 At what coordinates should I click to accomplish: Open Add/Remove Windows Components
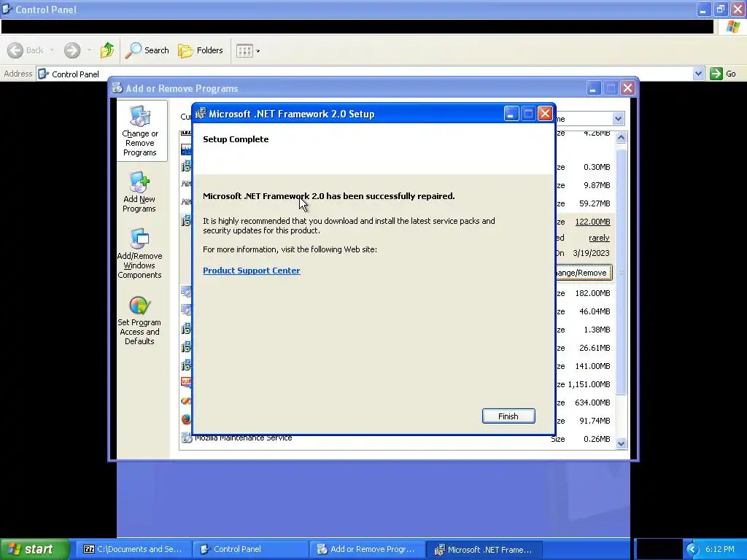(139, 253)
